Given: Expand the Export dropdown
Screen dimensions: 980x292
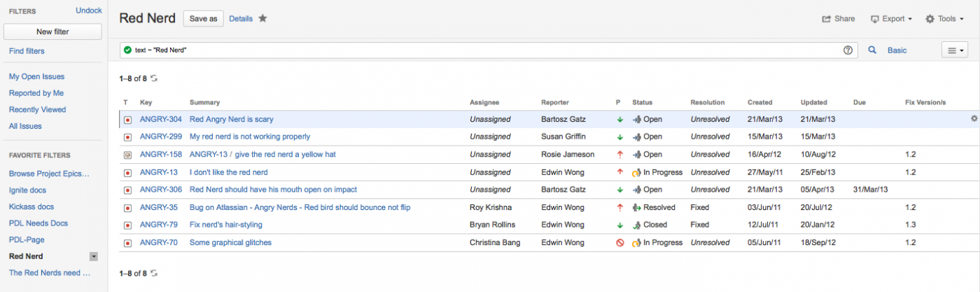Looking at the screenshot, I should coord(891,19).
